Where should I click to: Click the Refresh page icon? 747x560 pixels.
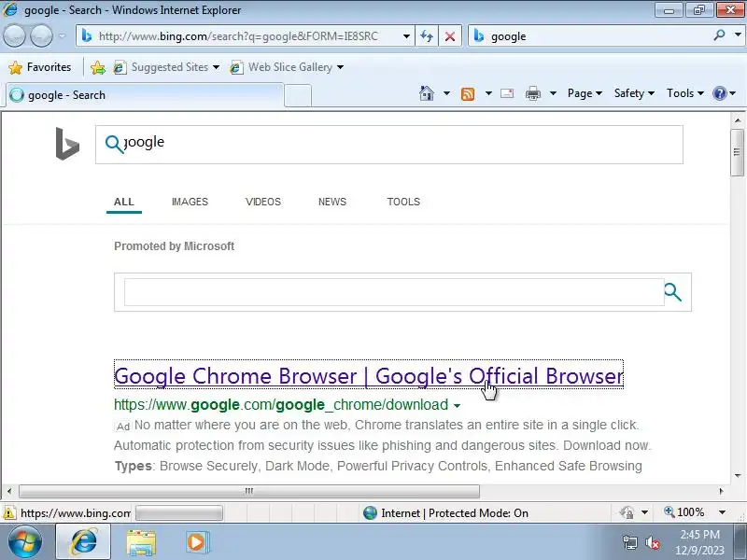tap(427, 36)
